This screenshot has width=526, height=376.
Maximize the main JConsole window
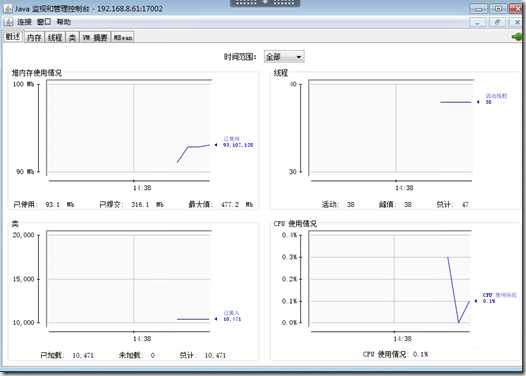(x=498, y=9)
